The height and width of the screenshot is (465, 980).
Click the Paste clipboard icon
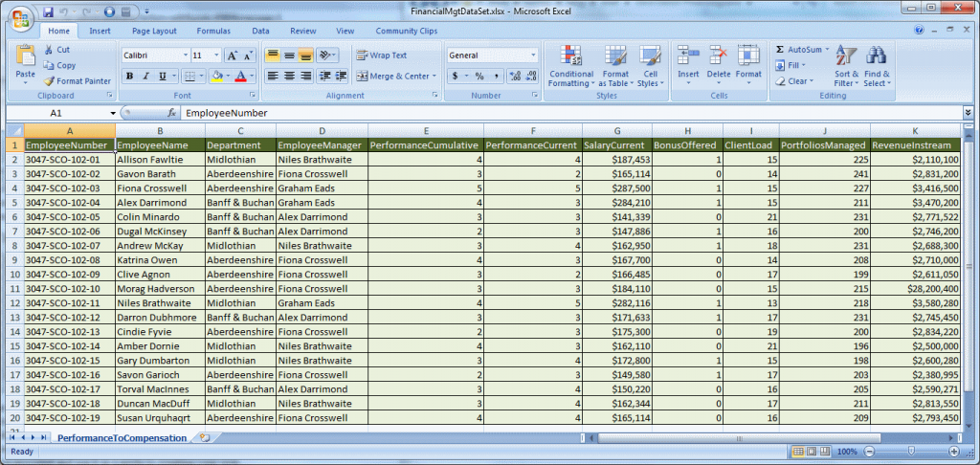26,56
